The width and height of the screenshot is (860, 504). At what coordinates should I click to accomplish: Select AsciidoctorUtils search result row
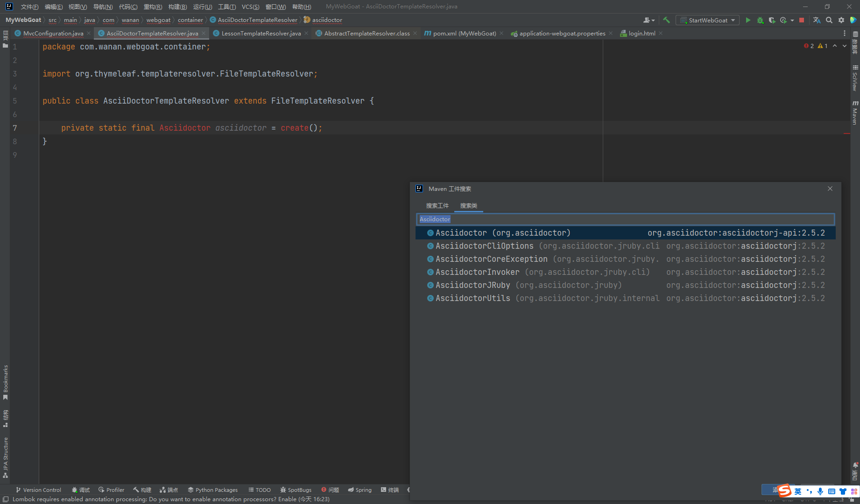click(x=625, y=298)
